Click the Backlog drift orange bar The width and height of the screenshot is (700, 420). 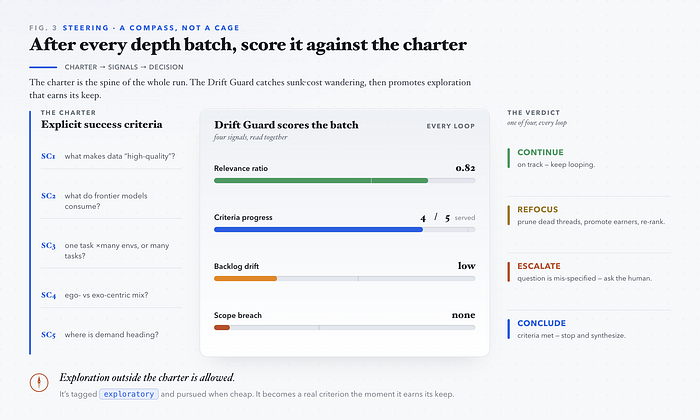click(x=246, y=279)
